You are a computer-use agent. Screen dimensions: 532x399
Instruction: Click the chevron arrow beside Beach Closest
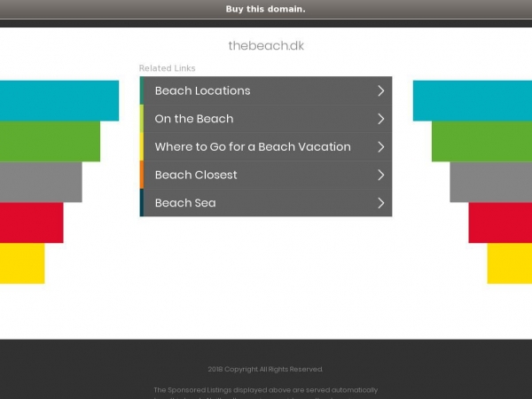(381, 175)
